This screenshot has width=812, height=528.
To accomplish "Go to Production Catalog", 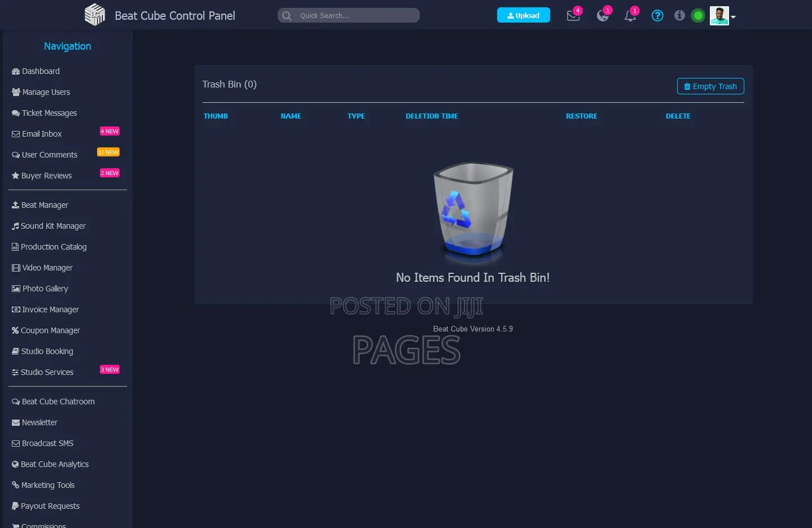I will coord(49,247).
